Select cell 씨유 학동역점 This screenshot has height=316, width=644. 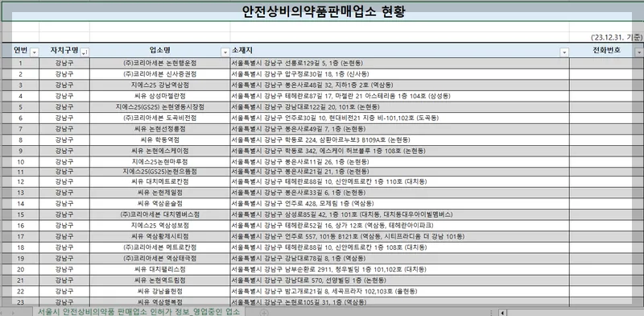click(159, 140)
